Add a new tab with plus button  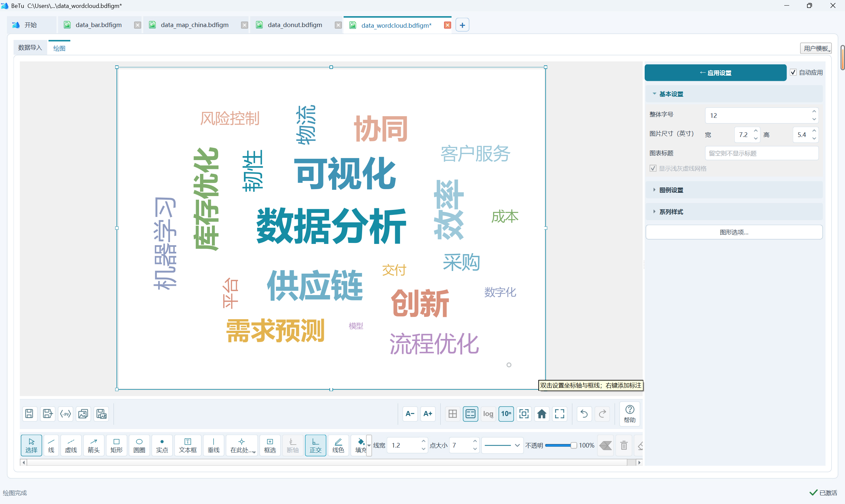(462, 25)
